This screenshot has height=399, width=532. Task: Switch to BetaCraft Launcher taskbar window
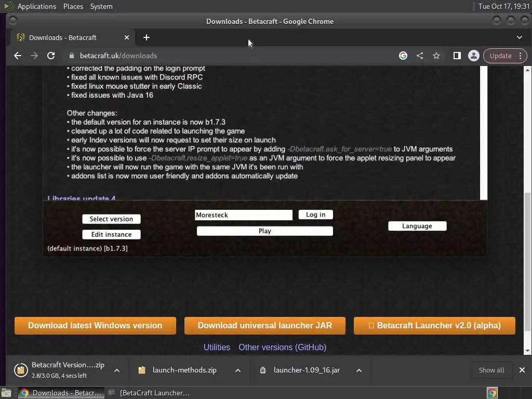[x=149, y=393]
